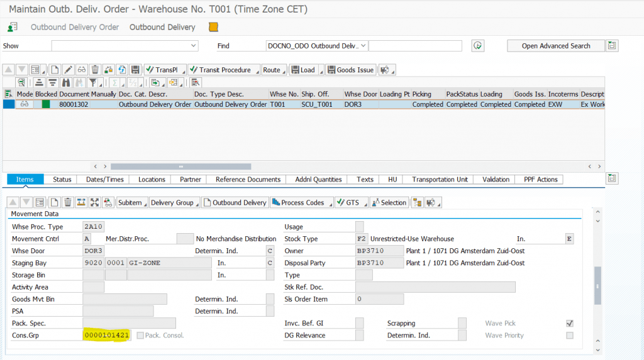Click the sort descending icon
The width and height of the screenshot is (644, 360).
(53, 82)
